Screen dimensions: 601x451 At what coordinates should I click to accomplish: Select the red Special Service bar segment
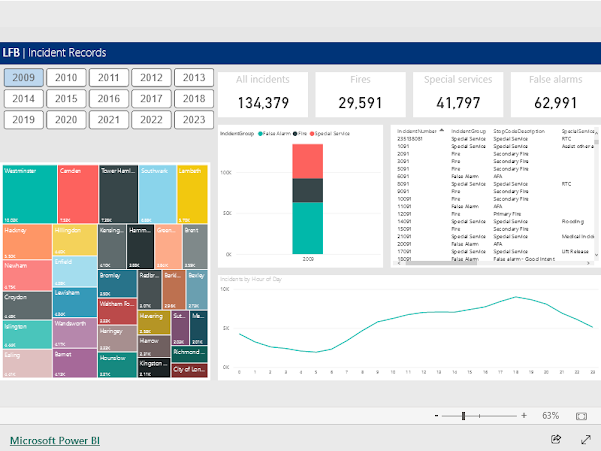click(307, 161)
